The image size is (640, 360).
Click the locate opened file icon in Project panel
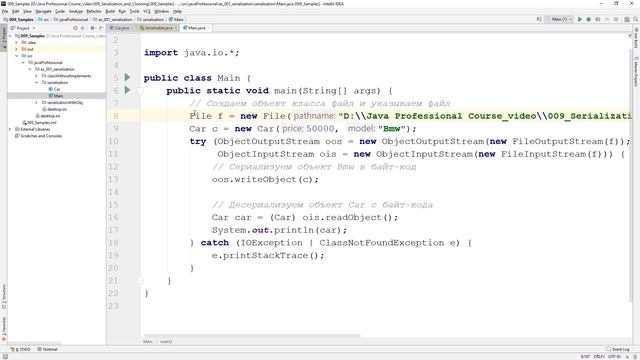tap(75, 28)
